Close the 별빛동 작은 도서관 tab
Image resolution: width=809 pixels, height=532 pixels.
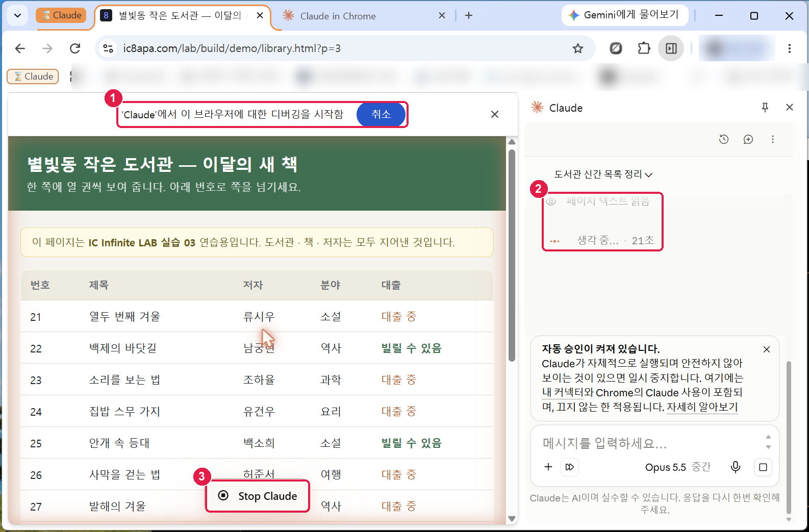[260, 16]
